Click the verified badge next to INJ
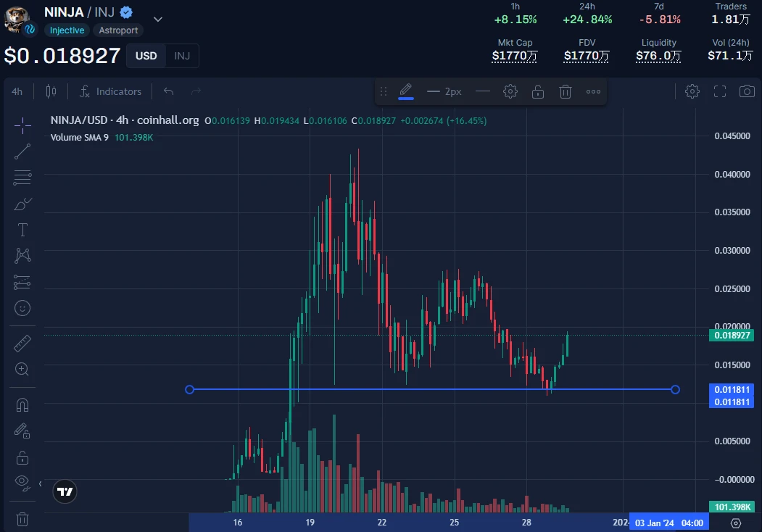Viewport: 762px width, 532px height. coord(126,12)
